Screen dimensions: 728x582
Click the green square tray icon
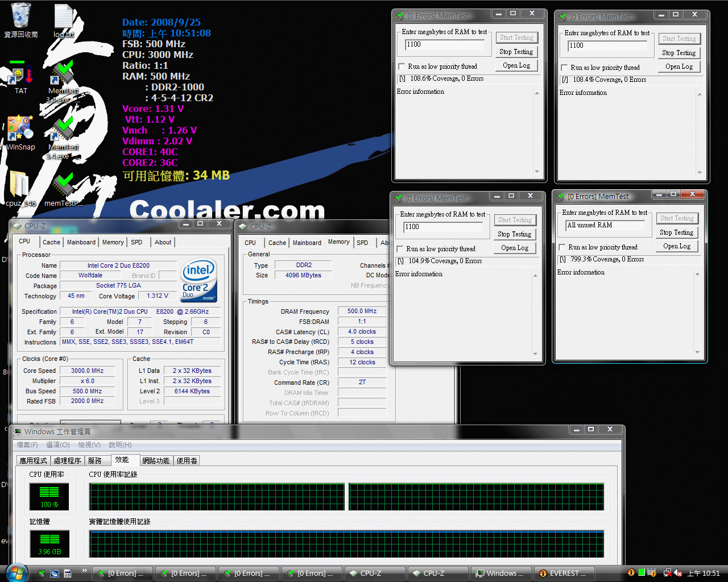pos(642,573)
